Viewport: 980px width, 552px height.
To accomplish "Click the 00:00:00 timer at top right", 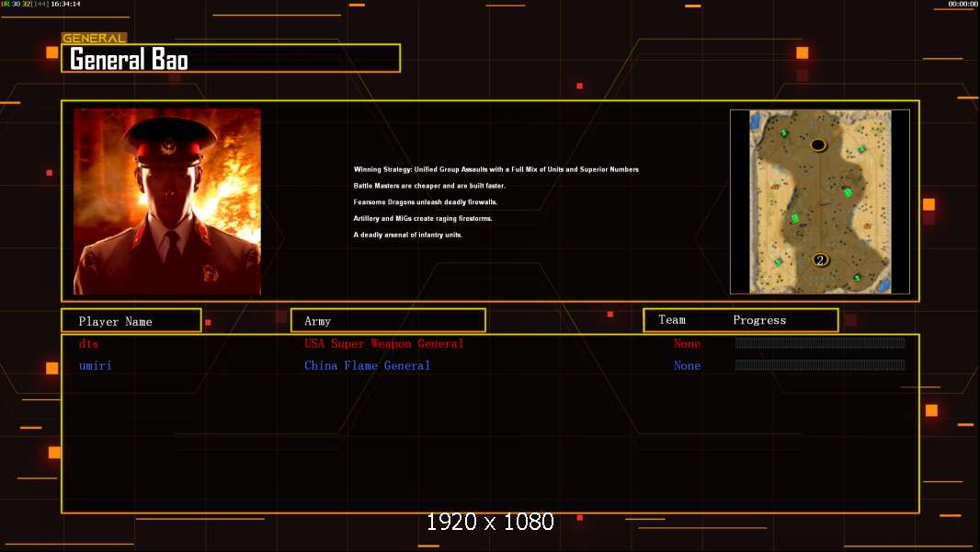I will click(963, 4).
